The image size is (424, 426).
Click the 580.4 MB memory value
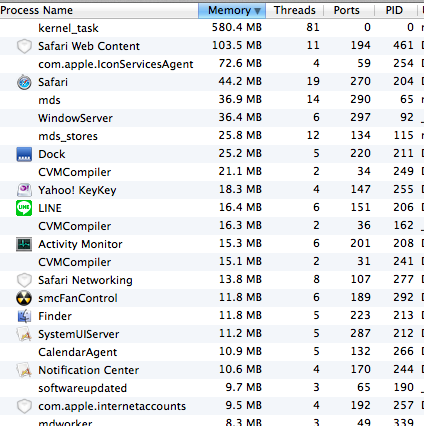[237, 27]
